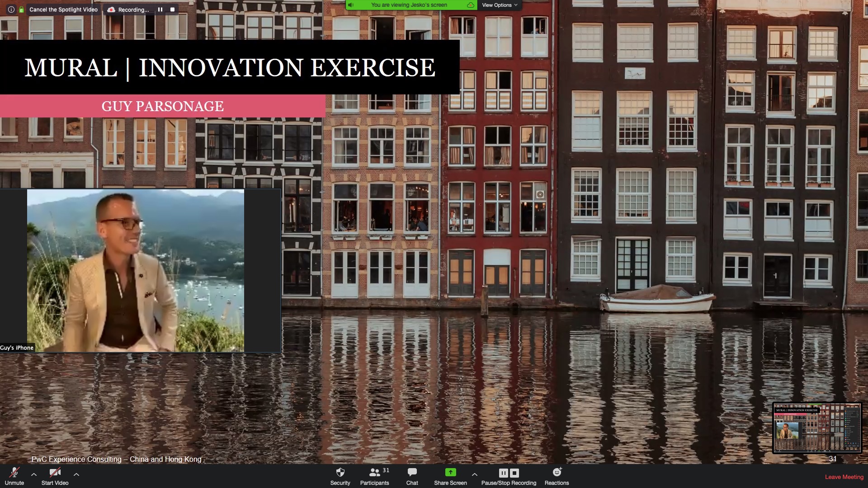Click the green encryption lock icon
The width and height of the screenshot is (868, 488).
[21, 9]
